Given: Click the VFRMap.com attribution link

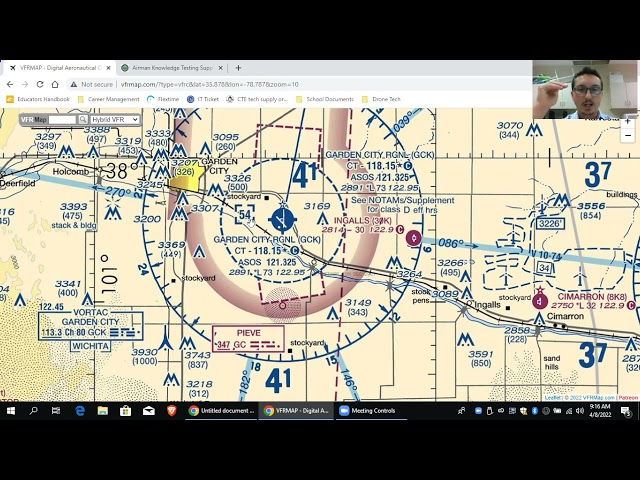Looking at the screenshot, I should pyautogui.click(x=598, y=398).
